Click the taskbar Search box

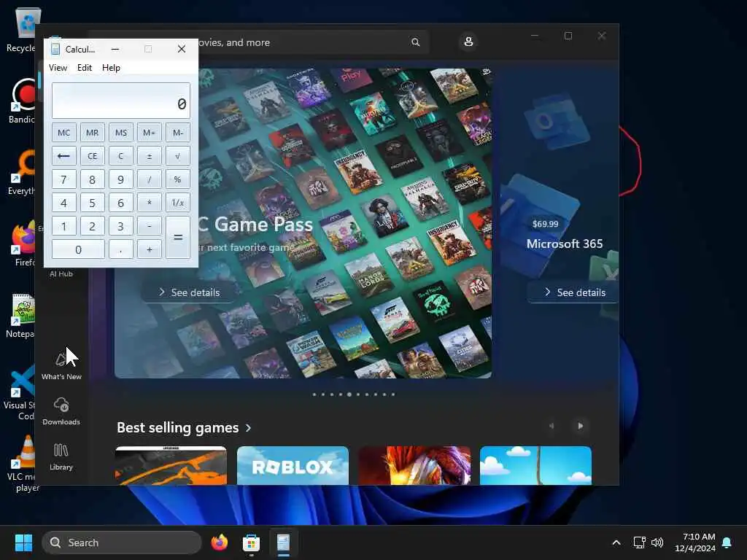click(x=122, y=542)
